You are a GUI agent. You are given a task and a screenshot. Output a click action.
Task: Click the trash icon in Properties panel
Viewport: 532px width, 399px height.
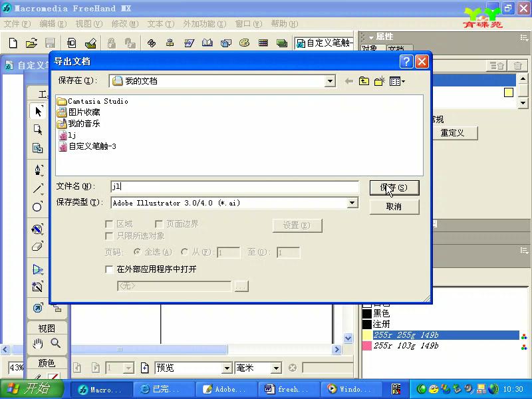[517, 66]
